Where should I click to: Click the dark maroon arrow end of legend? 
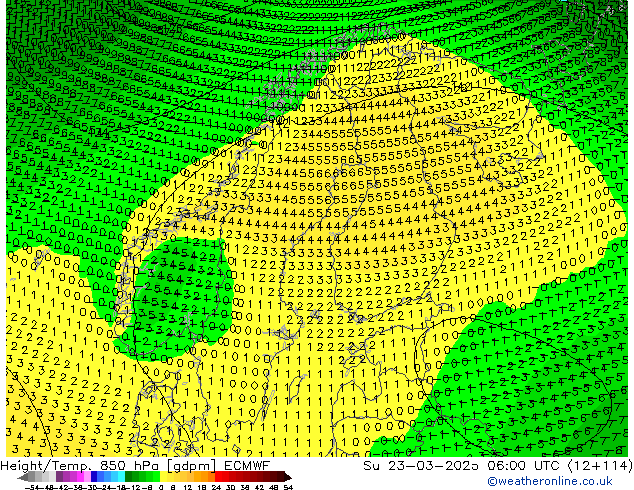coord(288,477)
